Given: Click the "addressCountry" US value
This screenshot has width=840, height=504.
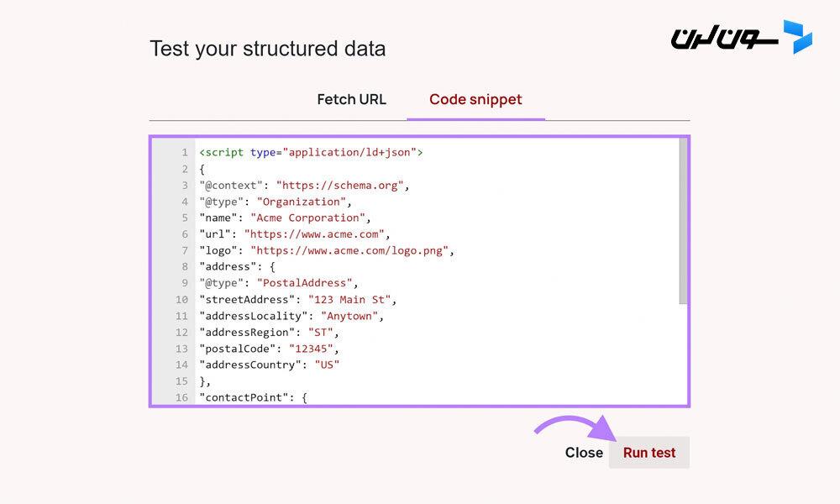Looking at the screenshot, I should pos(327,365).
